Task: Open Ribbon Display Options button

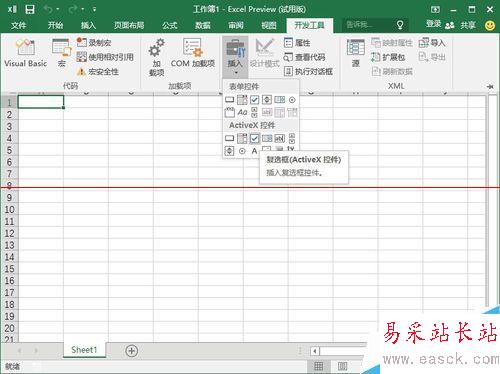Action: point(435,9)
